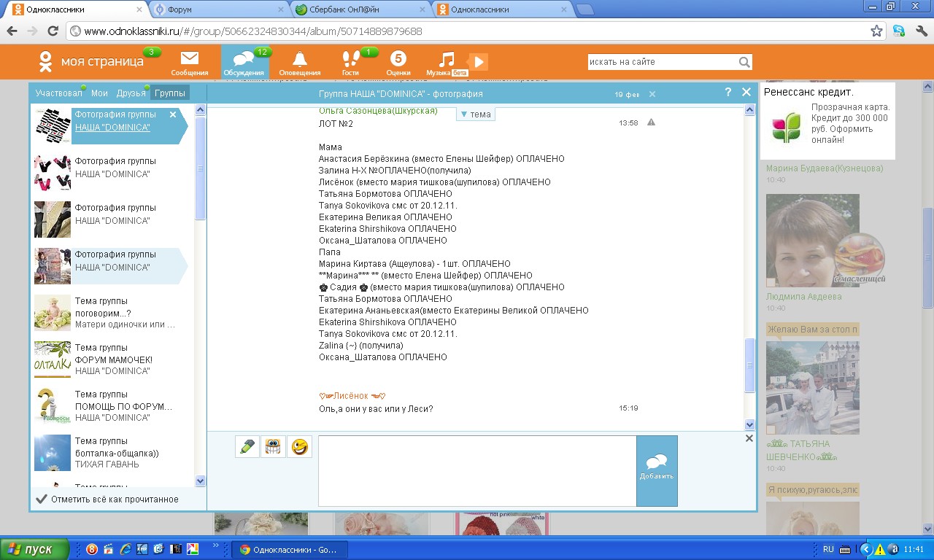The width and height of the screenshot is (934, 560).
Task: Remove first 'Фотография группы' discussion with X
Action: pyautogui.click(x=173, y=114)
